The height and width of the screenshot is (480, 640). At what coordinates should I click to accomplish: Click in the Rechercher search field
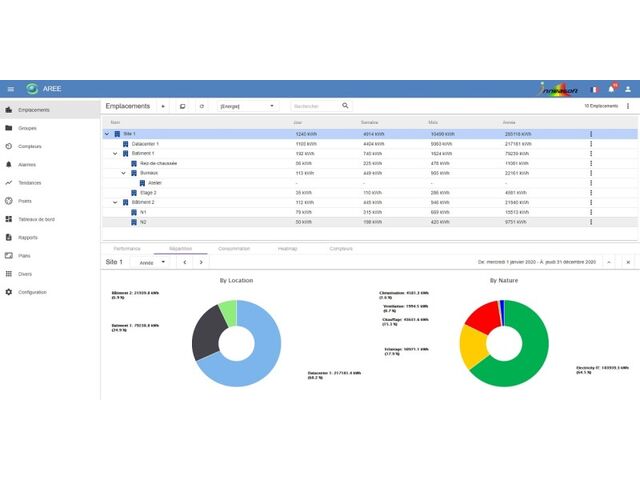pyautogui.click(x=314, y=105)
